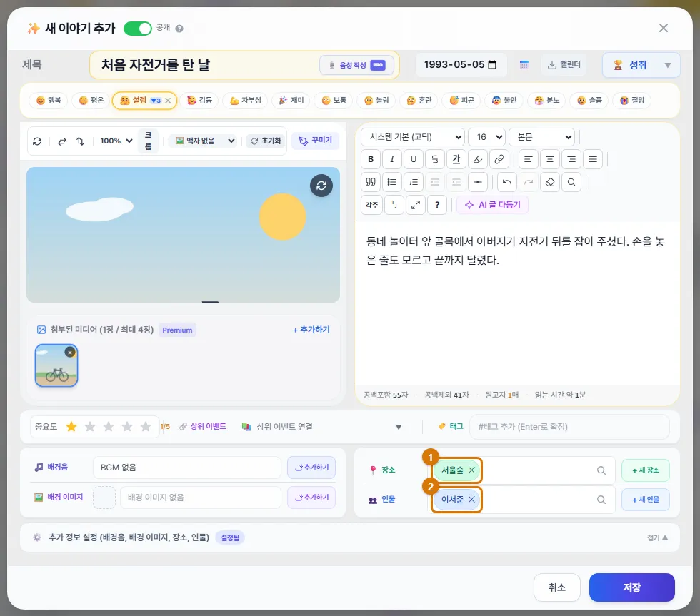The height and width of the screenshot is (616, 700).
Task: Click the bicycle media thumbnail
Action: point(56,365)
